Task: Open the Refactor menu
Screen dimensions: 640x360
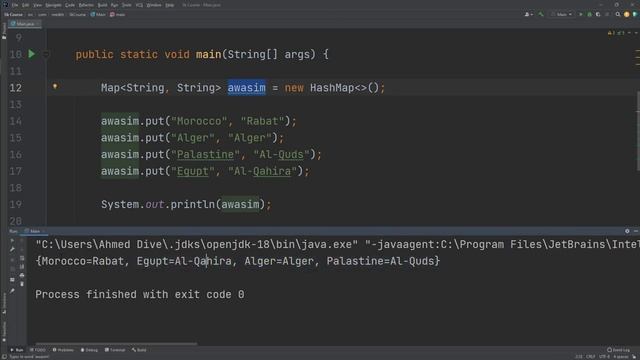Action: click(x=86, y=5)
